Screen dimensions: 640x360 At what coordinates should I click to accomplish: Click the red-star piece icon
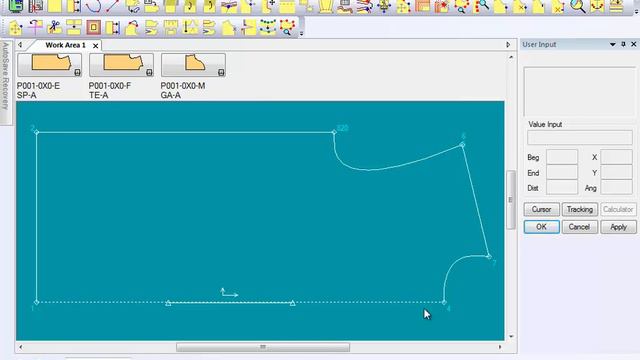tap(442, 6)
